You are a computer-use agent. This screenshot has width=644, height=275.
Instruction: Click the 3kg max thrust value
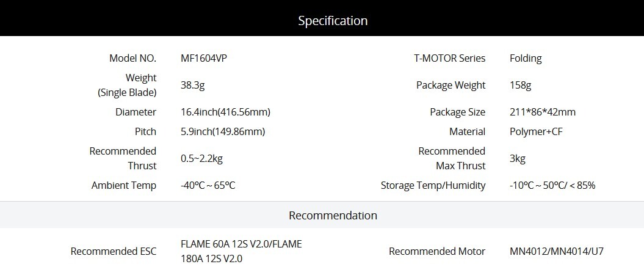518,159
